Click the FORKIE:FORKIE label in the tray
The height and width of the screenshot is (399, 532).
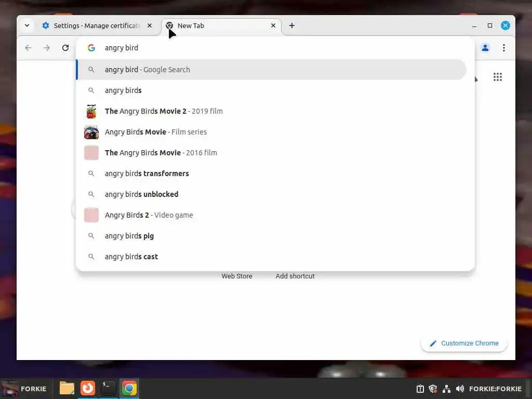[495, 389]
